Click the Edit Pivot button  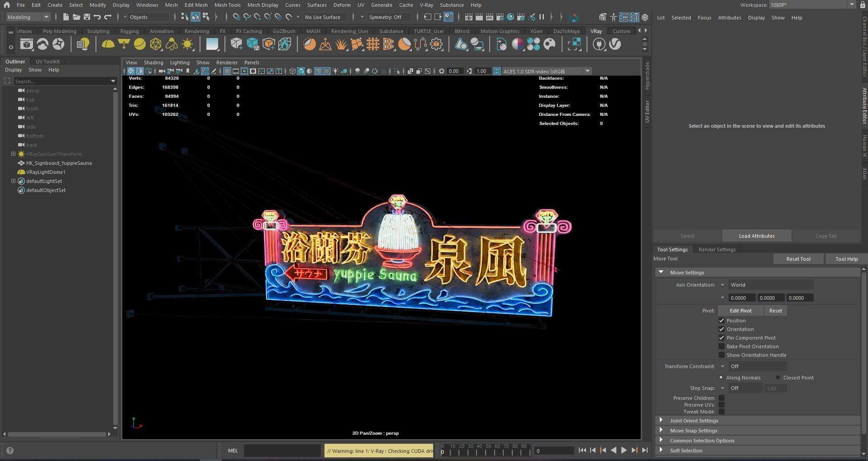[x=740, y=311]
